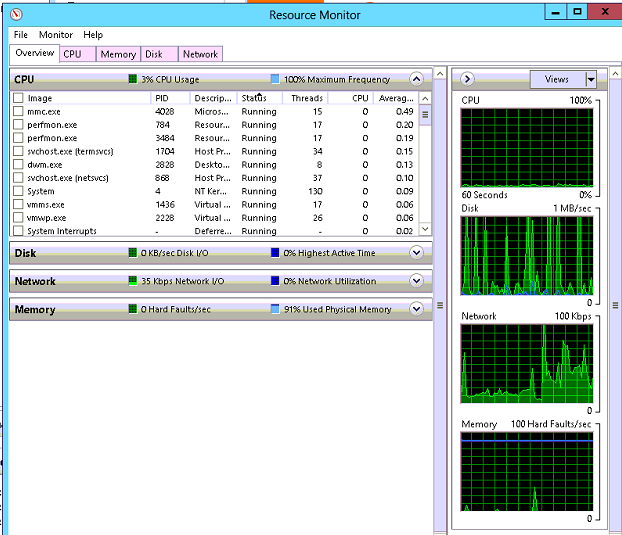Switch to the CPU tab
This screenshot has height=535, width=622.
[78, 54]
